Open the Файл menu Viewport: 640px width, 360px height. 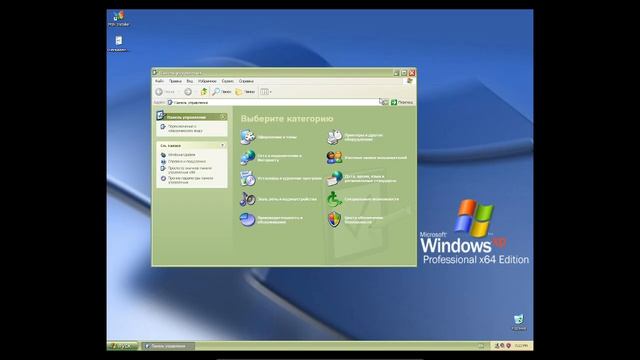(159, 81)
